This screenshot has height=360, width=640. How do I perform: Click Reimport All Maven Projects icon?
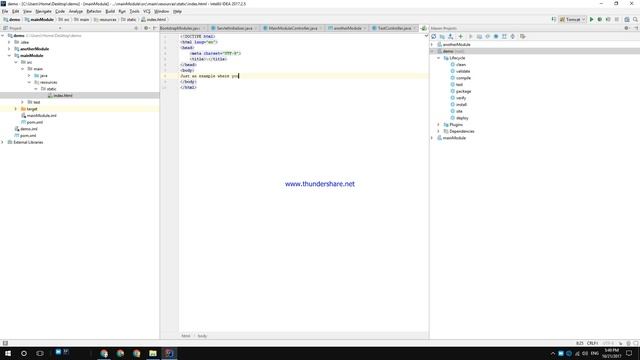click(433, 36)
